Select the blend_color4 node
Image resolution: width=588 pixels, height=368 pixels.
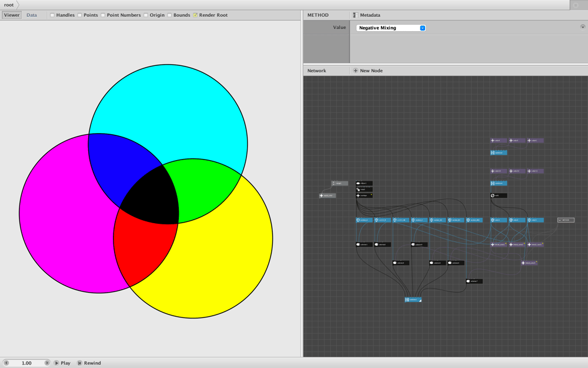529,263
